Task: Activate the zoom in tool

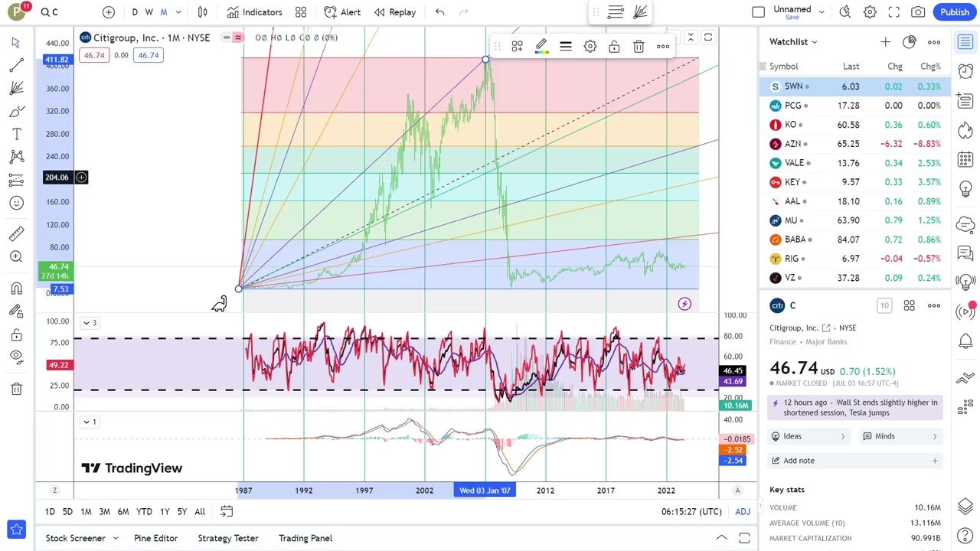Action: coord(16,256)
